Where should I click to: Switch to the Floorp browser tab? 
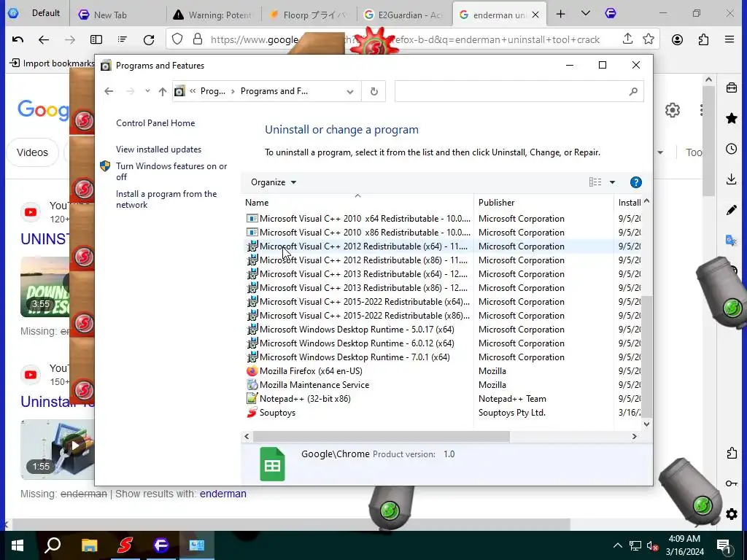(309, 15)
